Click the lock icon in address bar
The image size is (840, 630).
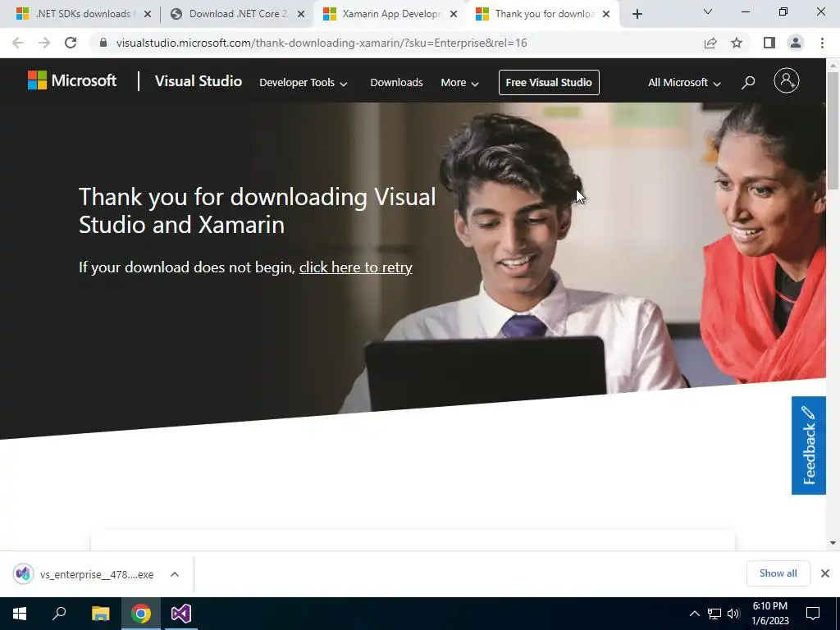click(x=103, y=43)
